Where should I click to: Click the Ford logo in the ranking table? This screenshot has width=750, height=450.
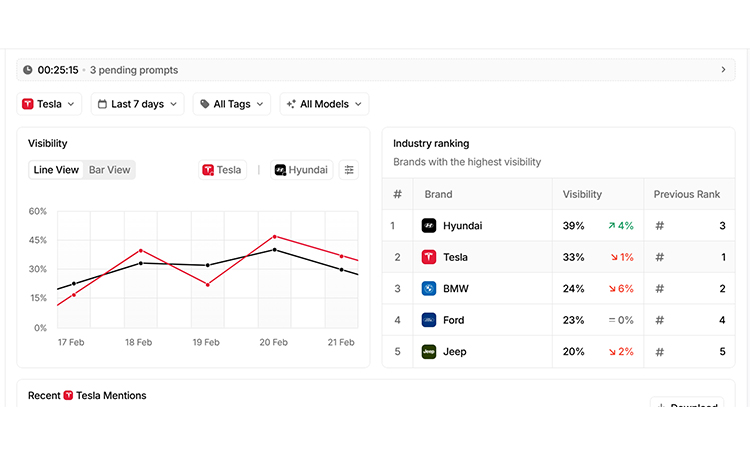(429, 320)
